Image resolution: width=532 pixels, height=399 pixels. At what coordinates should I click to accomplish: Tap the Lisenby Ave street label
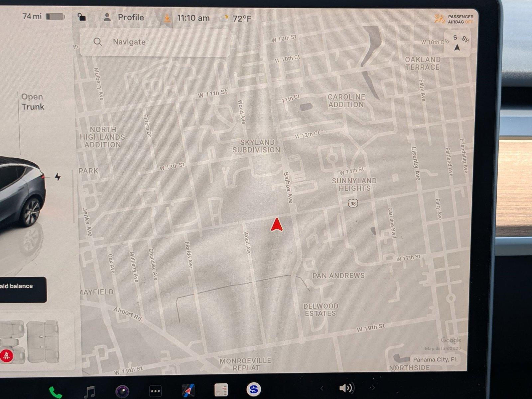point(416,164)
